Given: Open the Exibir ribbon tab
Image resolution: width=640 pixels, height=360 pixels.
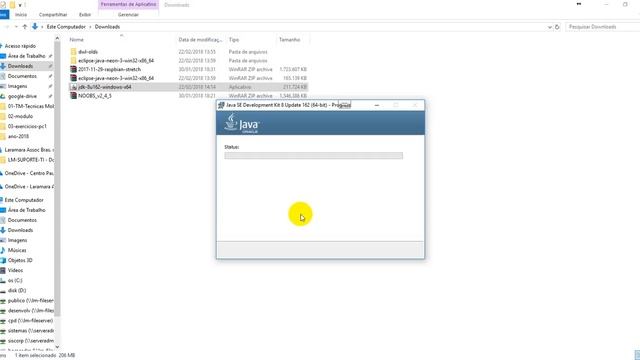Looking at the screenshot, I should click(85, 15).
